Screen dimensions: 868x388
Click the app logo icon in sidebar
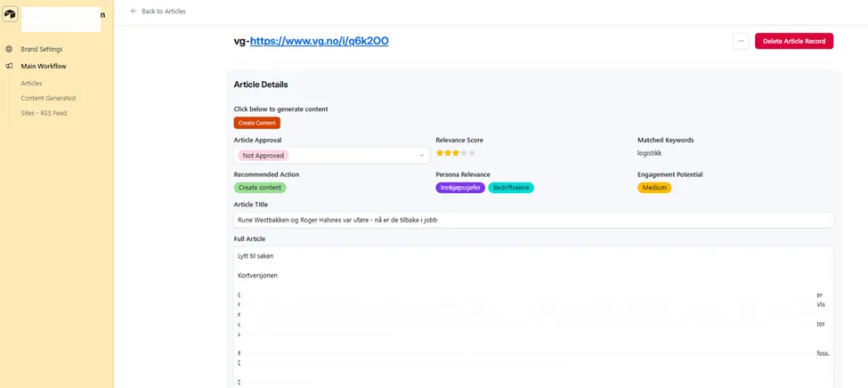pyautogui.click(x=10, y=15)
